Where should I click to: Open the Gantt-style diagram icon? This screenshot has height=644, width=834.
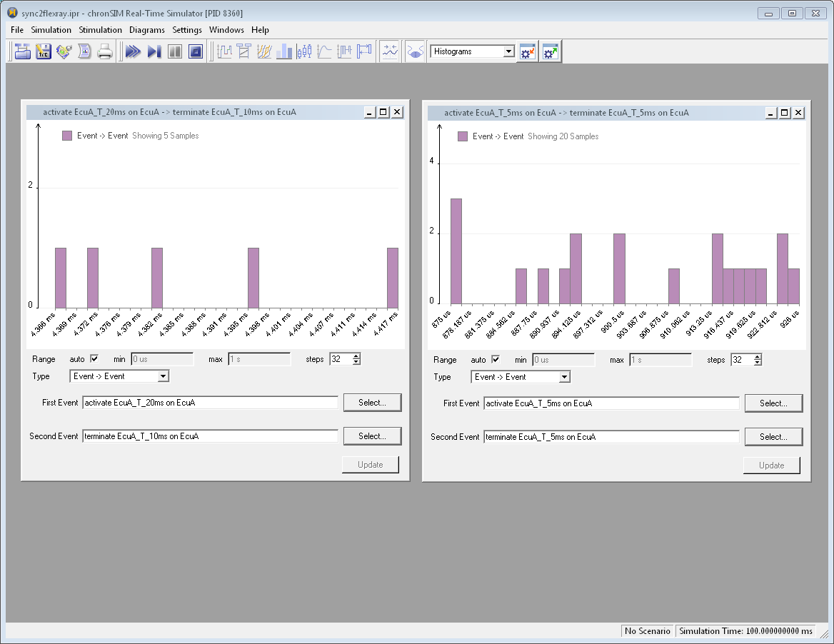pos(244,51)
